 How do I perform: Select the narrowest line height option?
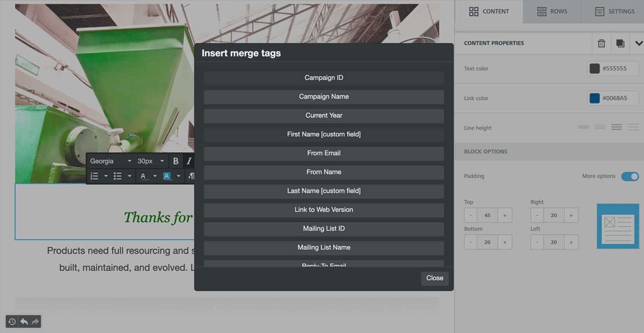click(x=583, y=127)
